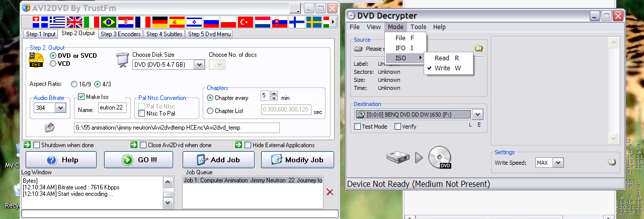This screenshot has width=644, height=219.
Task: Click the hard drive icon in DVD Decrypter
Action: [x=399, y=158]
